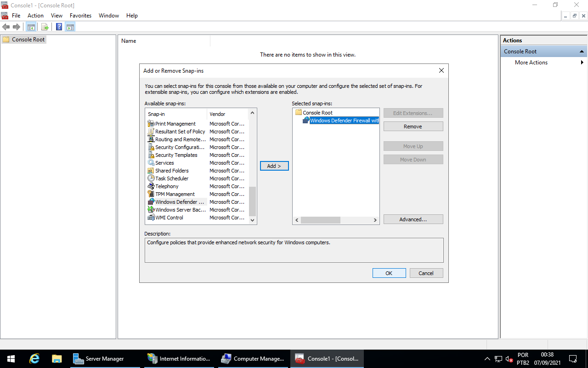Select the Services snap-in
Viewport: 588px width, 368px height.
[x=164, y=163]
